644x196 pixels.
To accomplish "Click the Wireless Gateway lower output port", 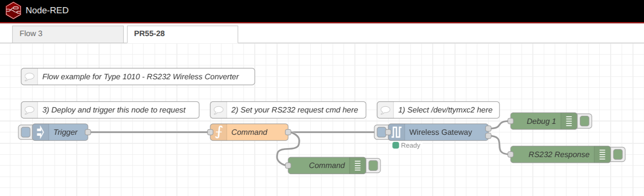I will pyautogui.click(x=488, y=136).
